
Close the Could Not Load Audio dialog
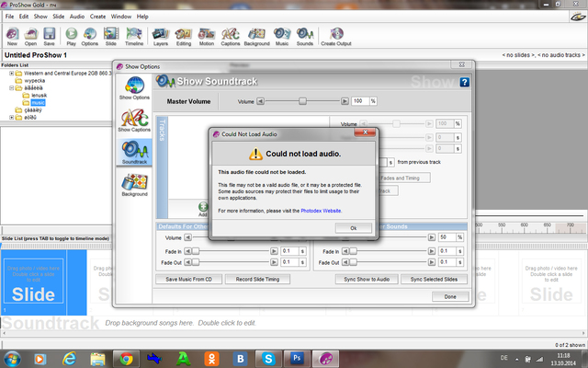pos(364,132)
